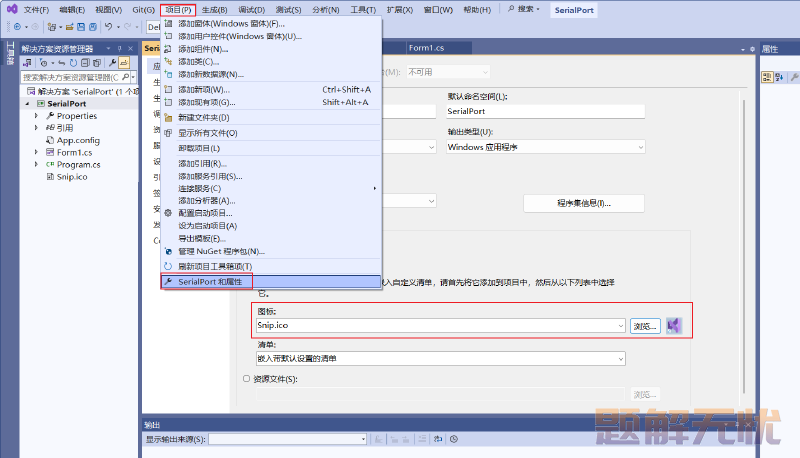Click the highlighted preview selected items icon
800x458 pixels.
coord(124,63)
